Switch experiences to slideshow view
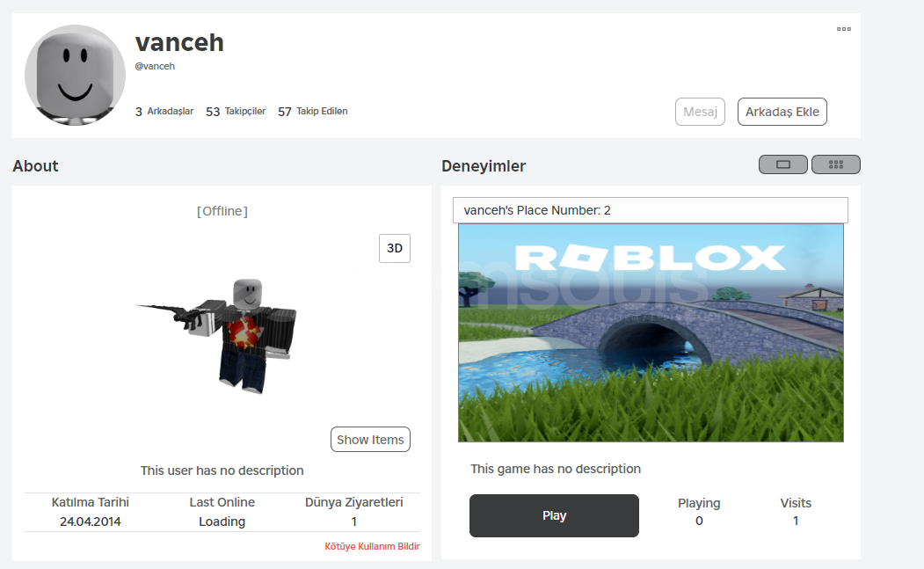924x569 pixels. pos(783,164)
